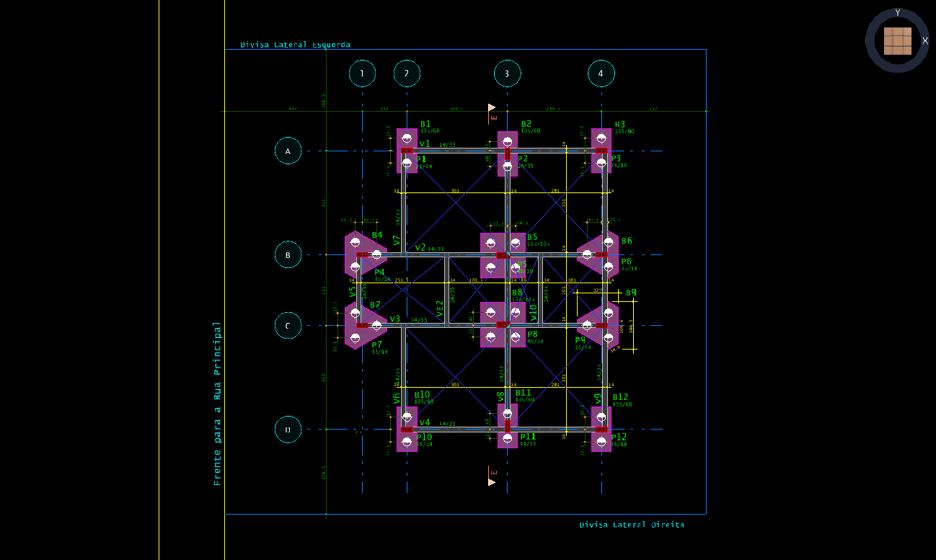Viewport: 936px width, 560px height.
Task: Click the B1 pile cap label
Action: (x=425, y=124)
